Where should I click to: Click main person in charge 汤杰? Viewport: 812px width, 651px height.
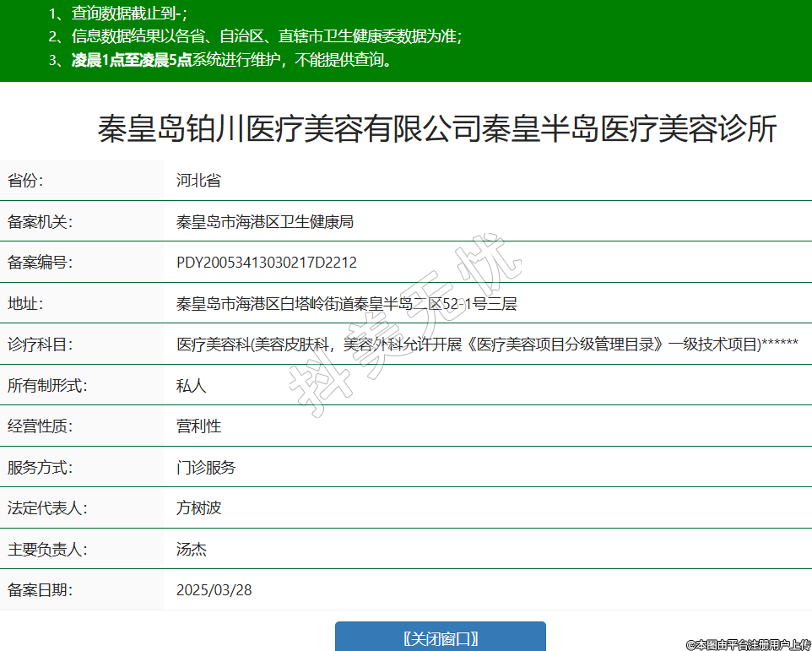click(x=191, y=550)
